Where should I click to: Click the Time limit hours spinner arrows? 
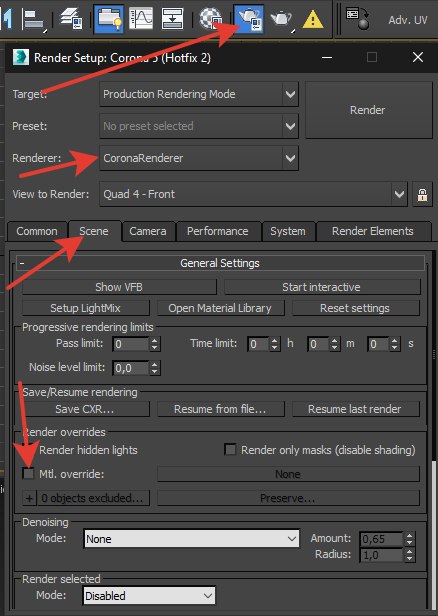pos(275,344)
